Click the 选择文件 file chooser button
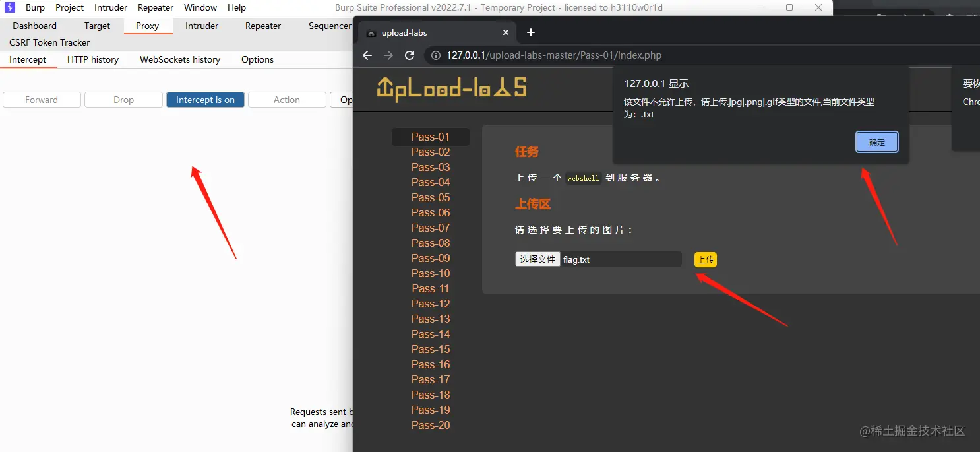980x452 pixels. [x=537, y=259]
